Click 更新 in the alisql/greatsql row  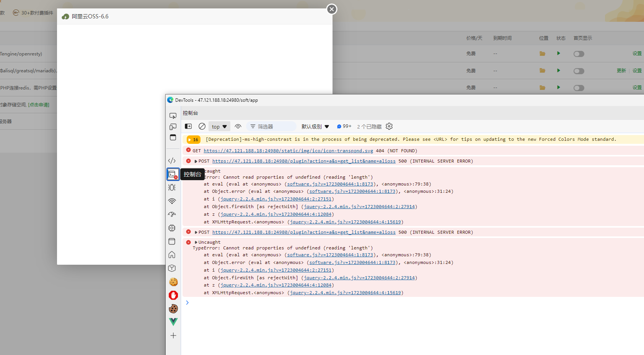coord(621,71)
